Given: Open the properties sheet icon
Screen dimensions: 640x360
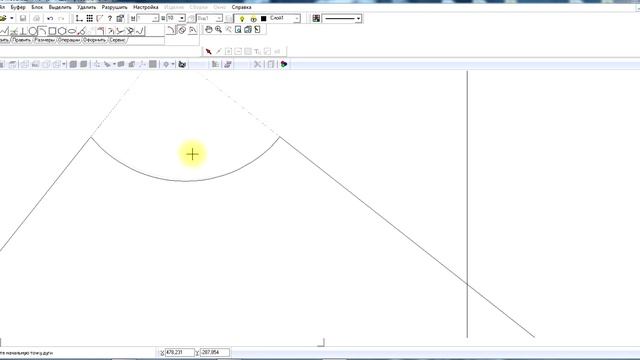Looking at the screenshot, I should (120, 18).
